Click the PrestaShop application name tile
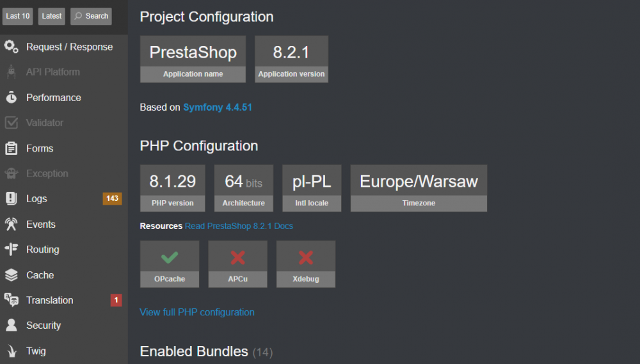This screenshot has width=640, height=364. (x=193, y=59)
